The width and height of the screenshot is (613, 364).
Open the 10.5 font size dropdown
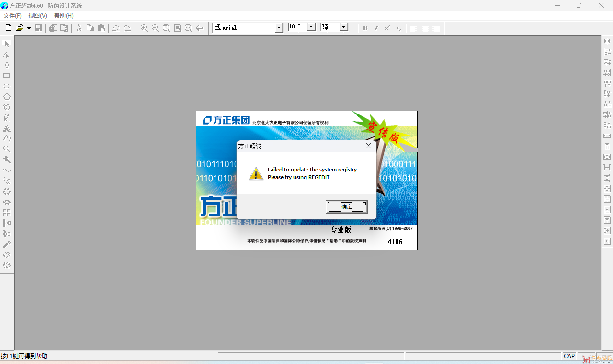311,27
